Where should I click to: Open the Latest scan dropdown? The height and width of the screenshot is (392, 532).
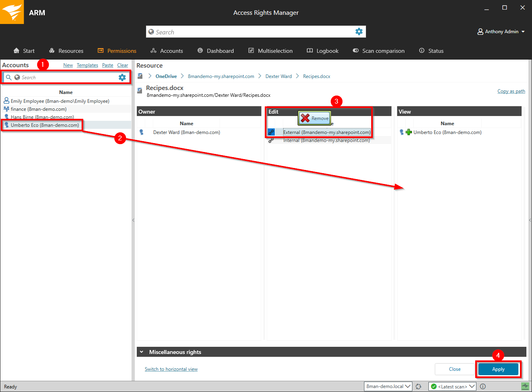click(x=472, y=386)
